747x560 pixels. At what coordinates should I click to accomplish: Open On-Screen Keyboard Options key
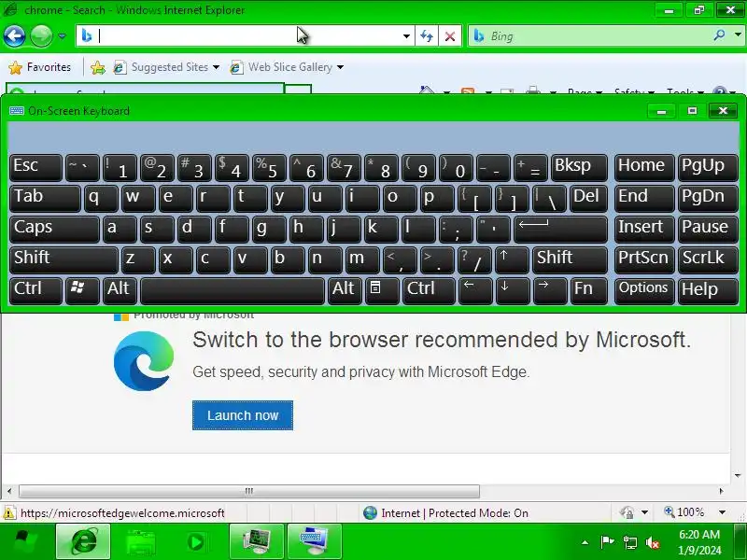644,290
